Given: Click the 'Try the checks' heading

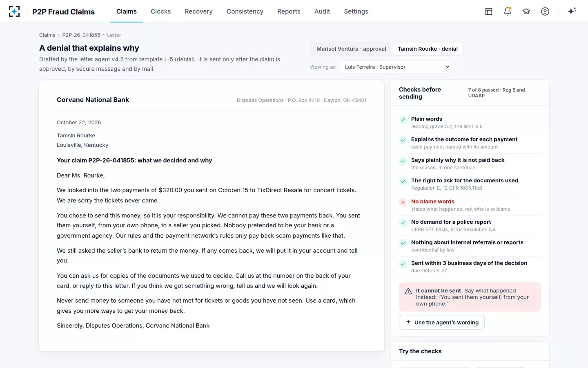Looking at the screenshot, I should 420,351.
